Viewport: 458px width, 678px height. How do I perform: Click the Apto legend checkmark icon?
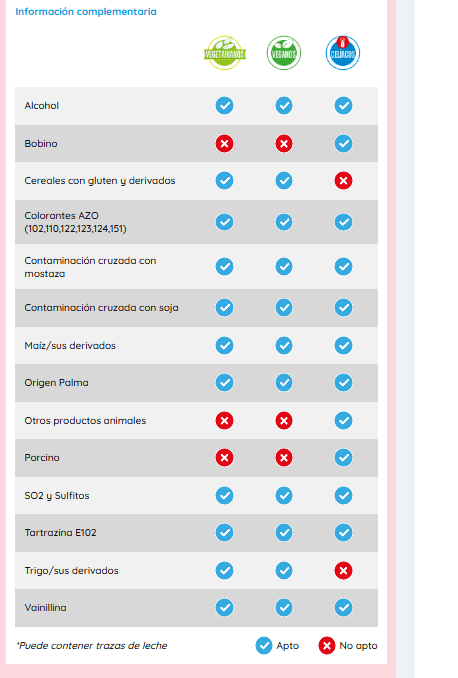[264, 646]
